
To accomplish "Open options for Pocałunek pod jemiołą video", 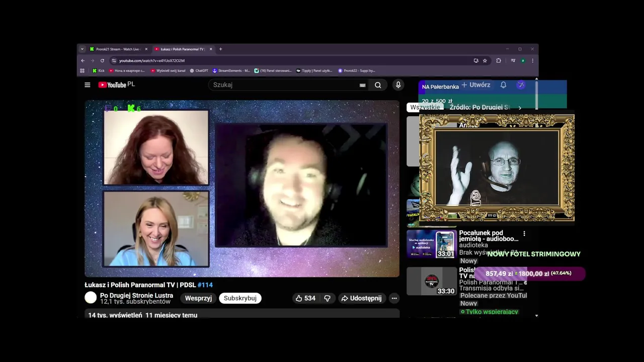I will pyautogui.click(x=524, y=234).
